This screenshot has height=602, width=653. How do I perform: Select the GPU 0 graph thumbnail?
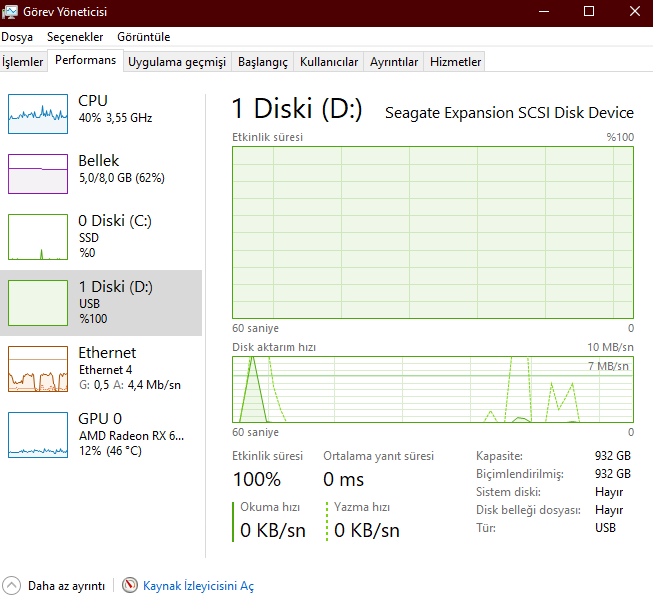tap(37, 434)
